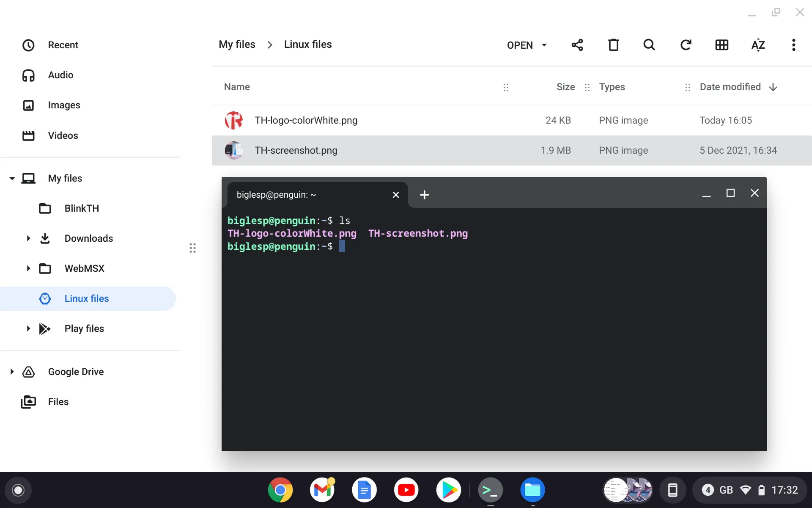Collapse the My files section
This screenshot has height=508, width=812.
coord(12,178)
